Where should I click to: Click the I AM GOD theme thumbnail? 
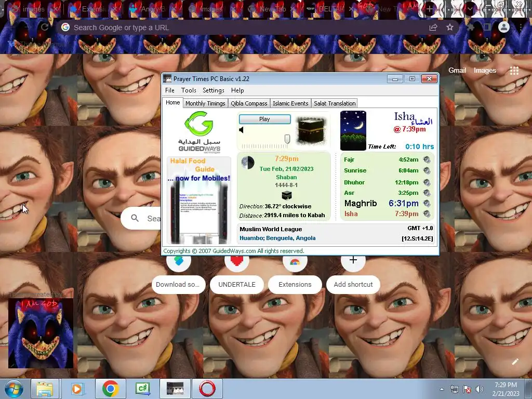pyautogui.click(x=41, y=333)
